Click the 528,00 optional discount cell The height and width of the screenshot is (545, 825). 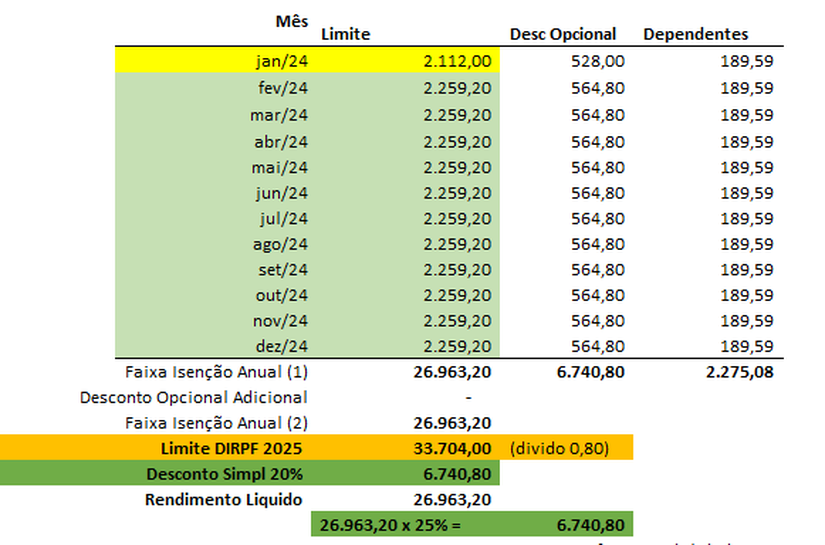[598, 61]
